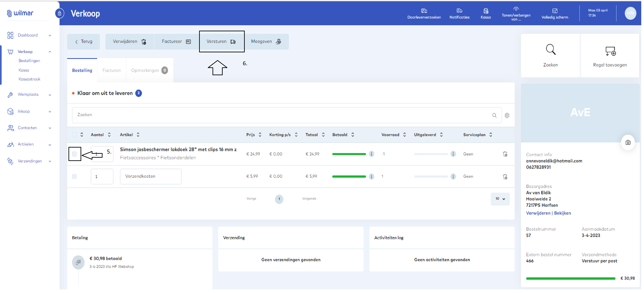Open Bestellingen in the sidebar
This screenshot has width=644, height=293.
tap(29, 61)
